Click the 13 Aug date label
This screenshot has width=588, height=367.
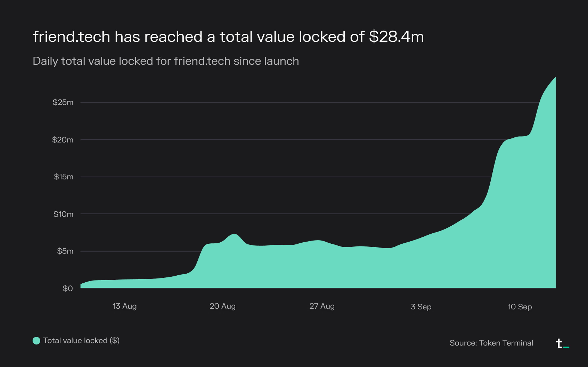tap(124, 306)
